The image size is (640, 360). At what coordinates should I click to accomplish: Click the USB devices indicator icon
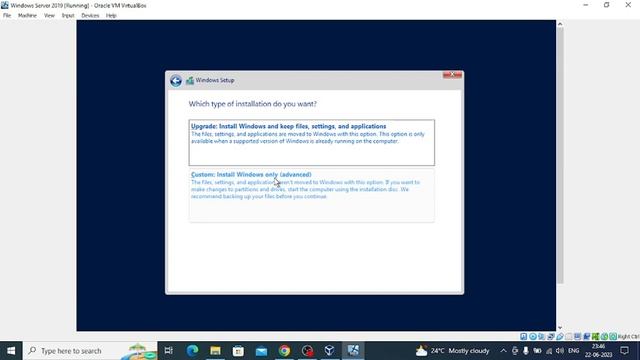[560, 336]
